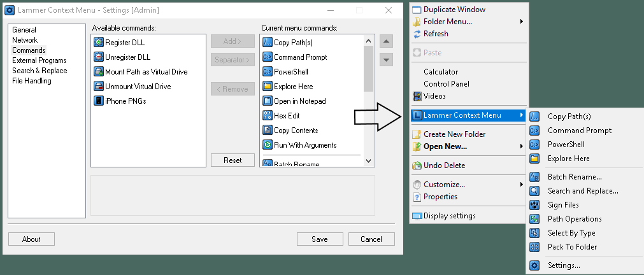This screenshot has width=644, height=275.
Task: Click the Lammer Context Menu L icon
Action: (417, 115)
